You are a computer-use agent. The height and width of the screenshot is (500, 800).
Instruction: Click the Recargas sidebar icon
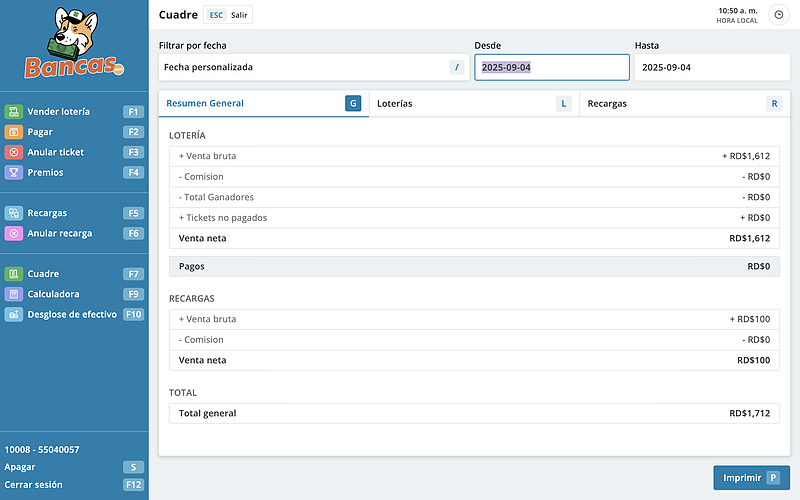pyautogui.click(x=14, y=213)
